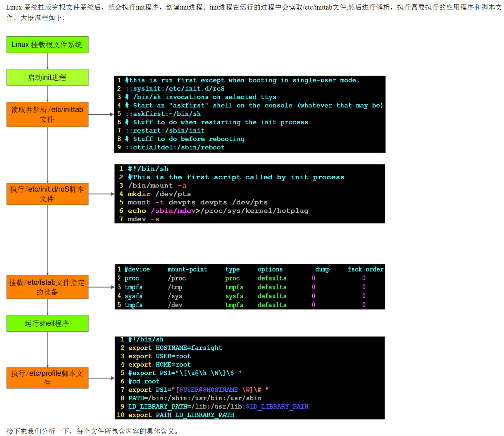Screen dimensions: 504x436
Task: Click '#This is the first script called' comment
Action: pyautogui.click(x=236, y=177)
